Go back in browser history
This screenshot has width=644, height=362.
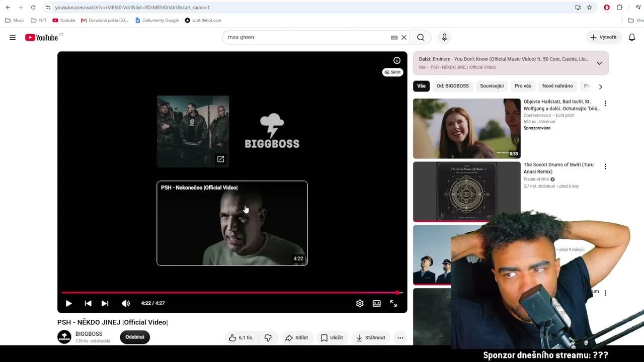[x=8, y=8]
